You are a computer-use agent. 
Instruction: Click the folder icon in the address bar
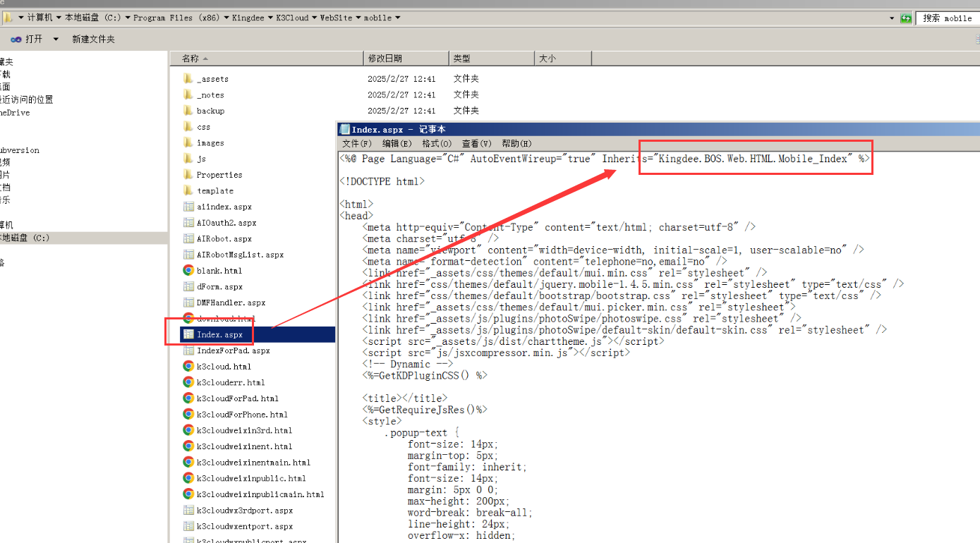pyautogui.click(x=8, y=18)
